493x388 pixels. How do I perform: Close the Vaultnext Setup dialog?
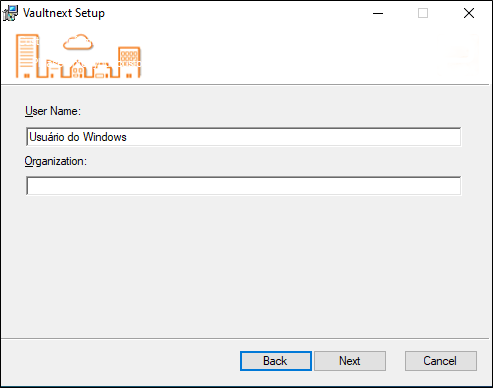click(469, 13)
